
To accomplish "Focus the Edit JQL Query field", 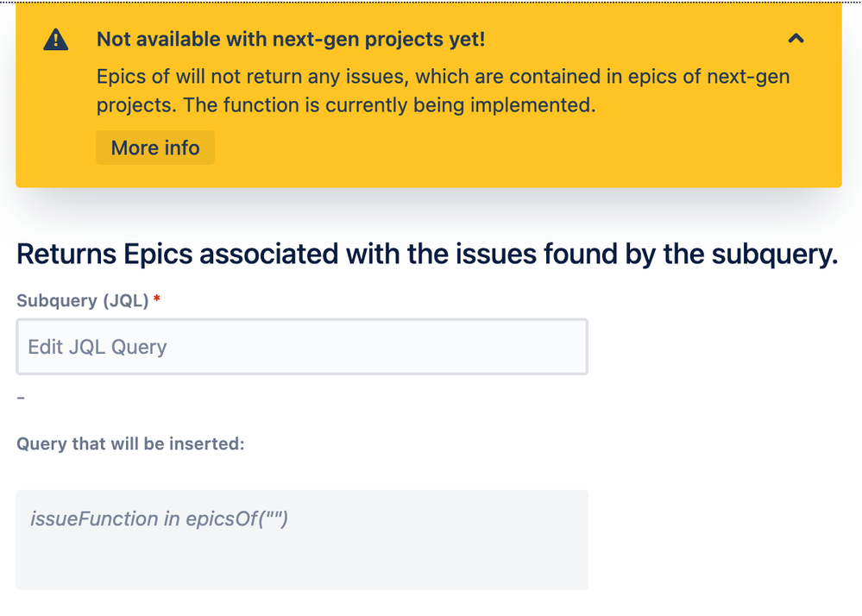I will click(x=302, y=347).
